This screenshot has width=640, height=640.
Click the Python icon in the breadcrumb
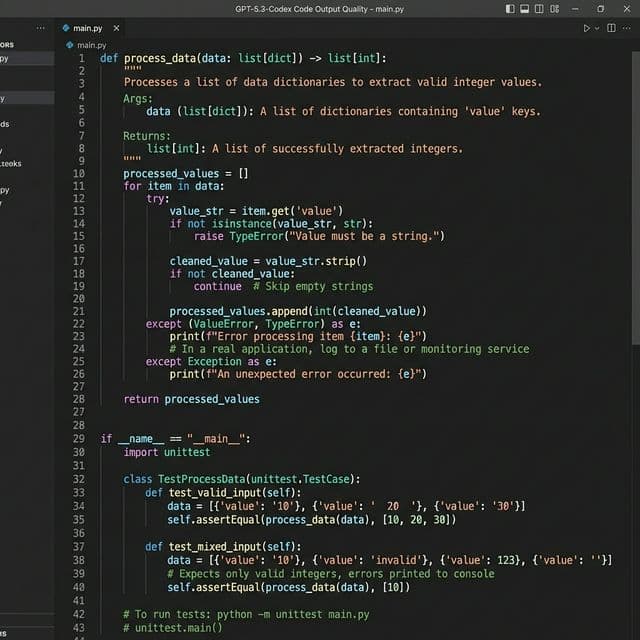[x=69, y=45]
